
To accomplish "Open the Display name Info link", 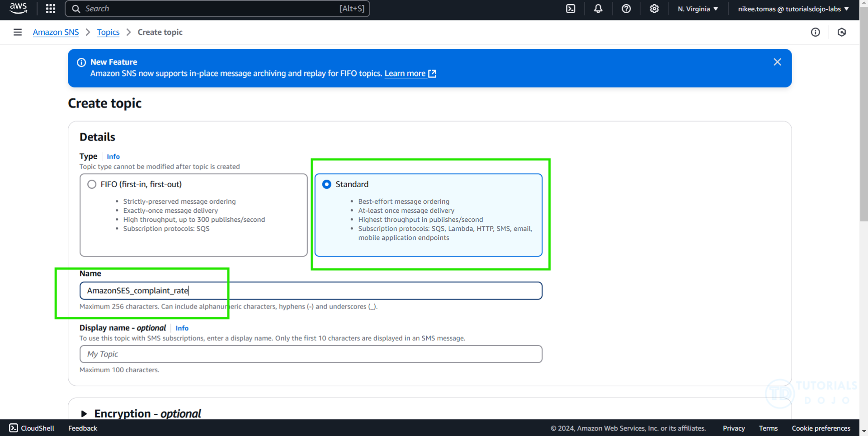I will tap(182, 328).
